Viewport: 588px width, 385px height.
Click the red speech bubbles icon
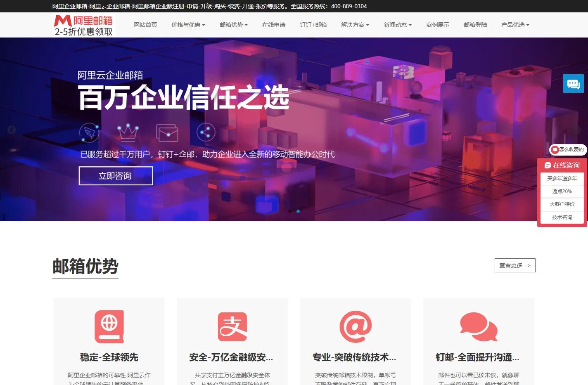[479, 327]
